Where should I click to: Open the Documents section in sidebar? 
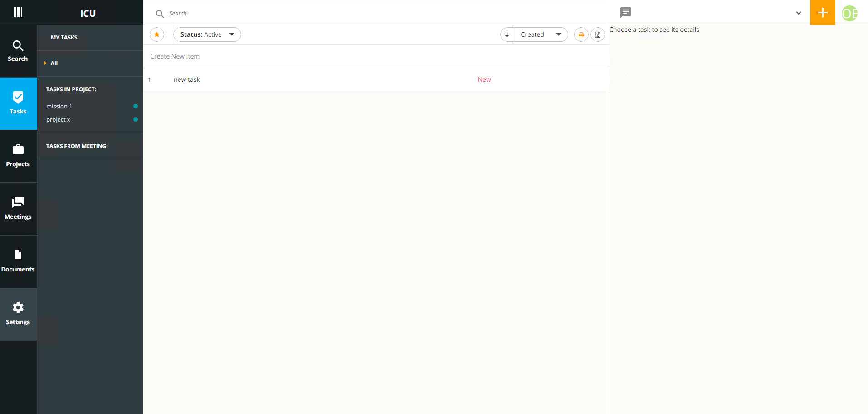(x=18, y=261)
